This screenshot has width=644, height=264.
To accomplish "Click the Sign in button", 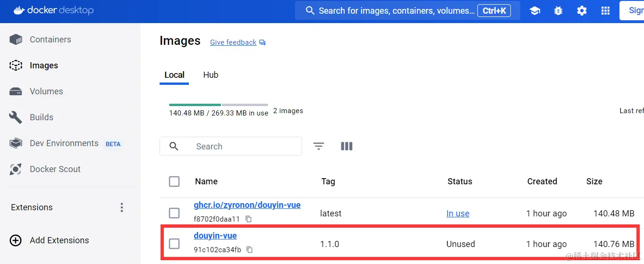I will point(632,10).
